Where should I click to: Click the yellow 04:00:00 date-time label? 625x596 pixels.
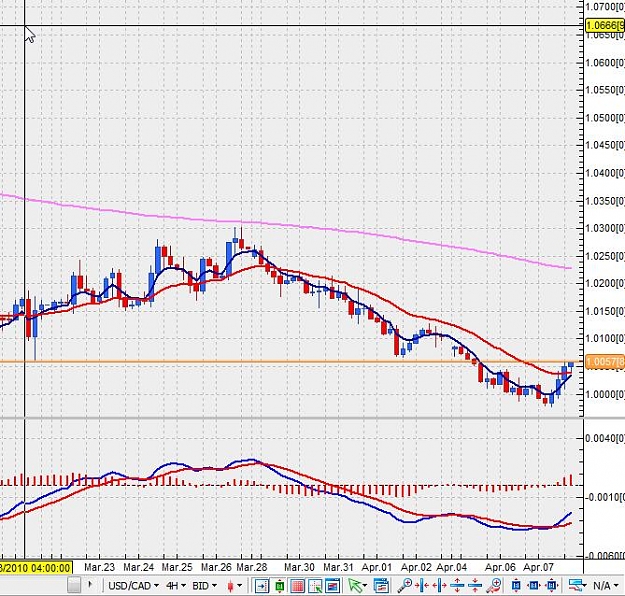point(36,567)
